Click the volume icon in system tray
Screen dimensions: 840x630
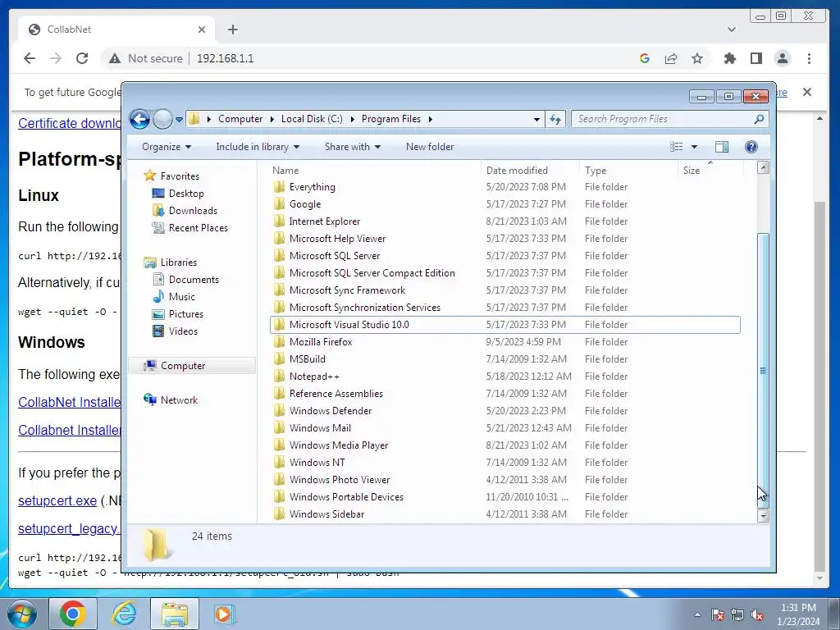[x=757, y=615]
